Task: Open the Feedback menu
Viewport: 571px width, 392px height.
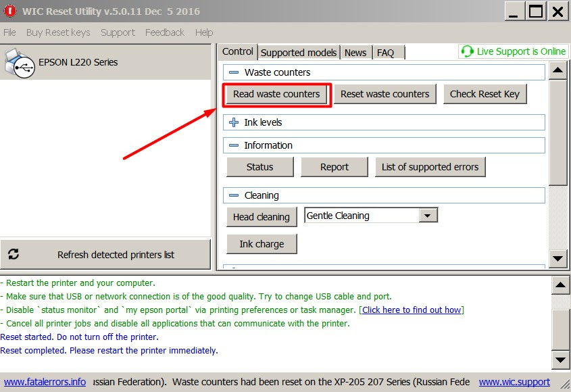Action: (x=165, y=32)
